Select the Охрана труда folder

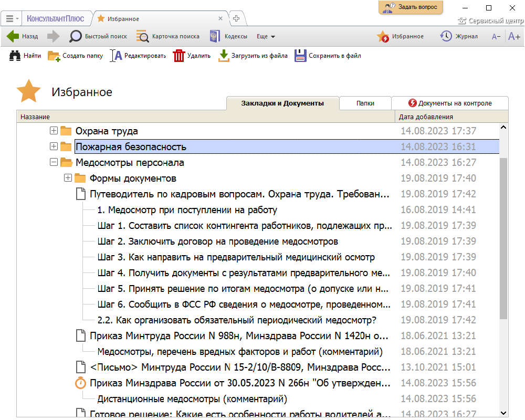click(107, 131)
